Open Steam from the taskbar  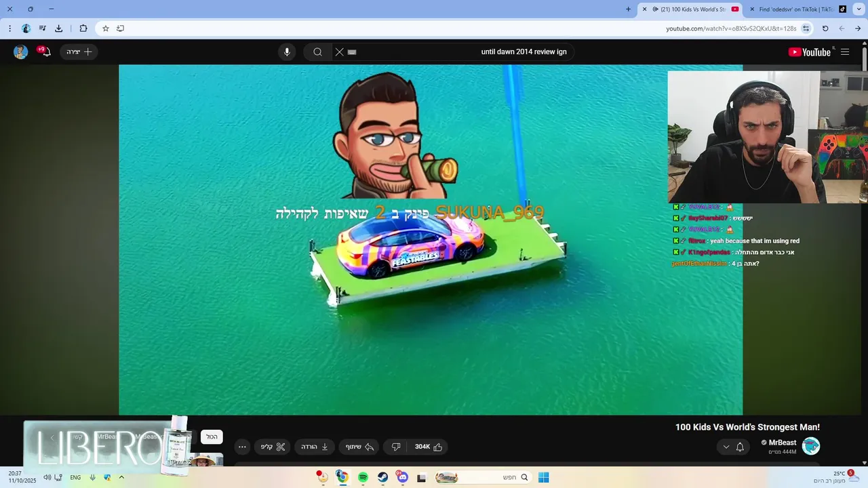coord(382,477)
